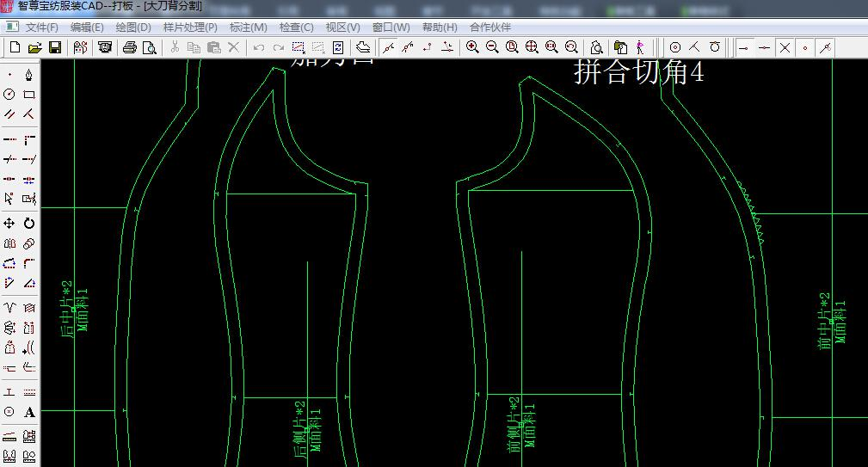Click the 后中片*2 piece label
868x467 pixels.
click(x=67, y=310)
